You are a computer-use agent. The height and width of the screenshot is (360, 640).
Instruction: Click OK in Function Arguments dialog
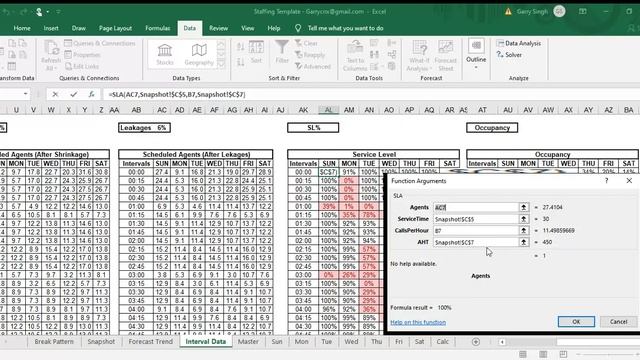[x=576, y=322]
